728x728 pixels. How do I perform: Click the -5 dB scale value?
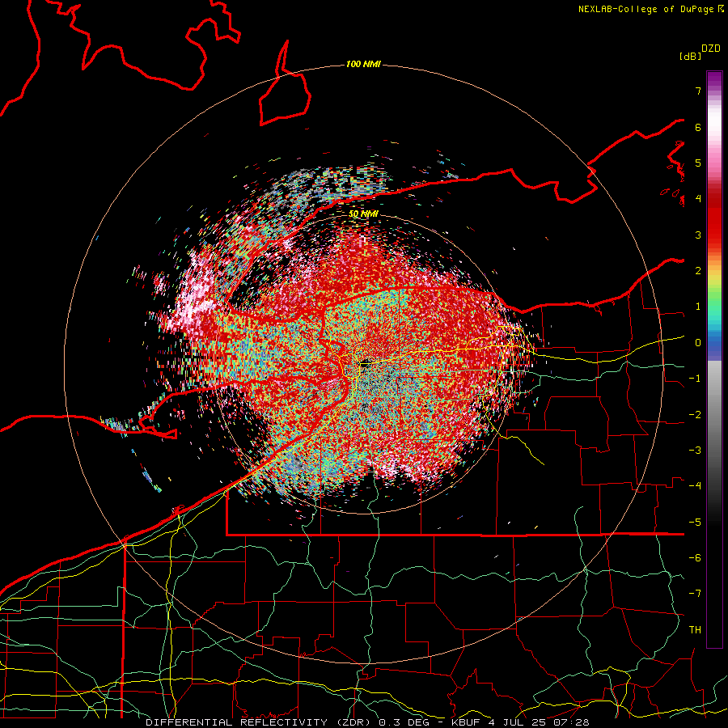(695, 523)
